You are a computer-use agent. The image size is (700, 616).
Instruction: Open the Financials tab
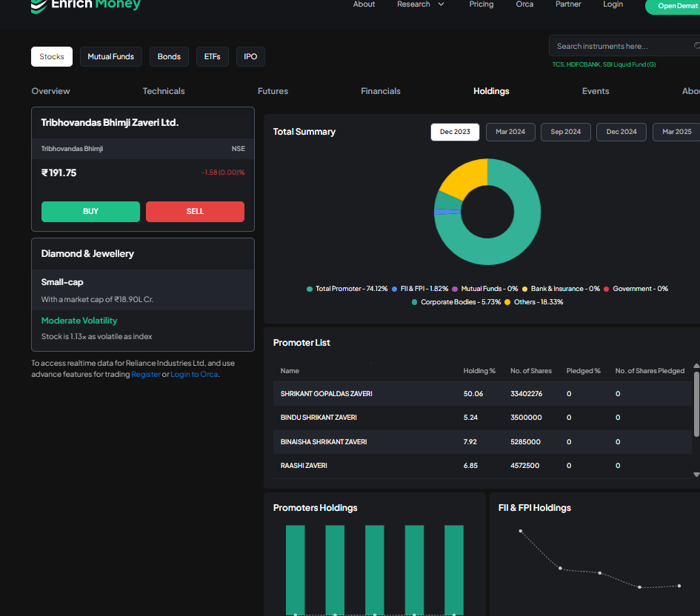pos(381,91)
